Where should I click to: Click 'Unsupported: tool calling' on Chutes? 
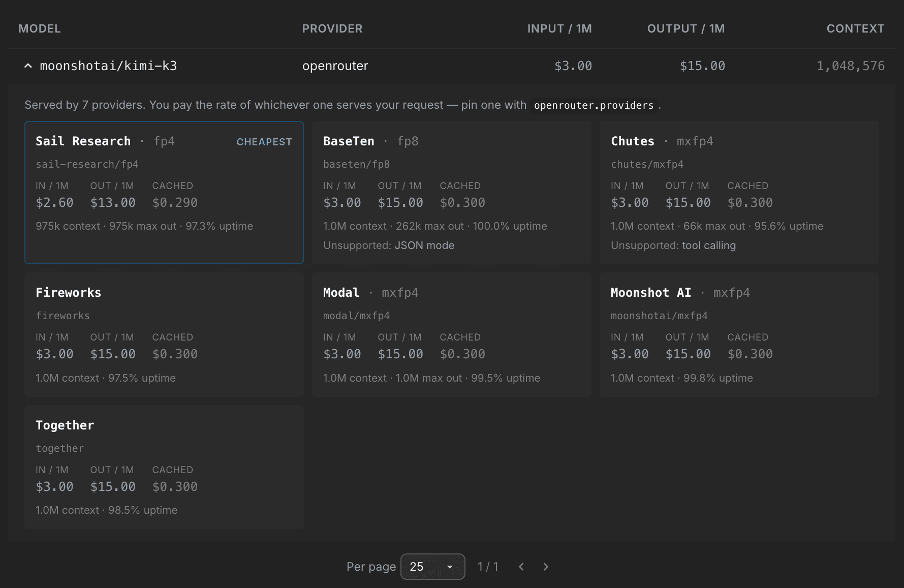(673, 245)
